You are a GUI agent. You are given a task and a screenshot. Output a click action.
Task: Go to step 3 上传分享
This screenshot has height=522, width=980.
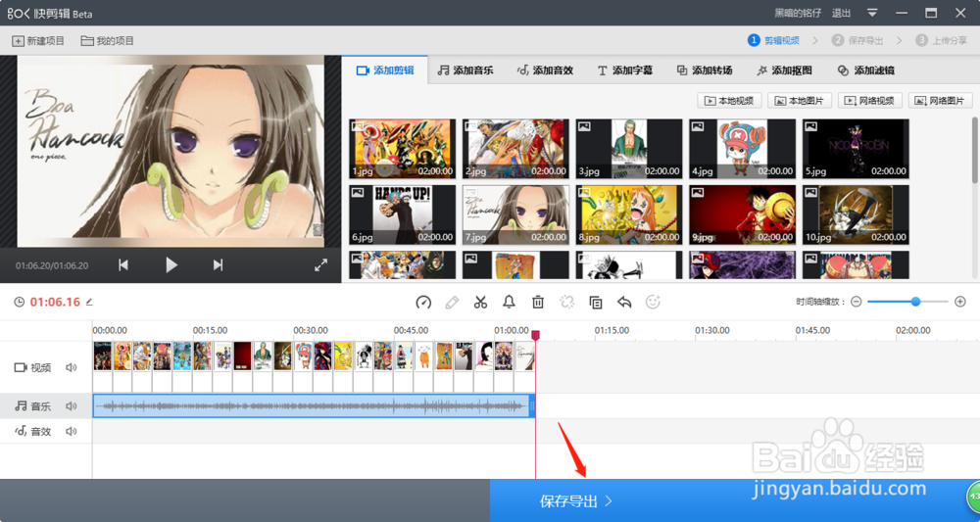(x=941, y=40)
